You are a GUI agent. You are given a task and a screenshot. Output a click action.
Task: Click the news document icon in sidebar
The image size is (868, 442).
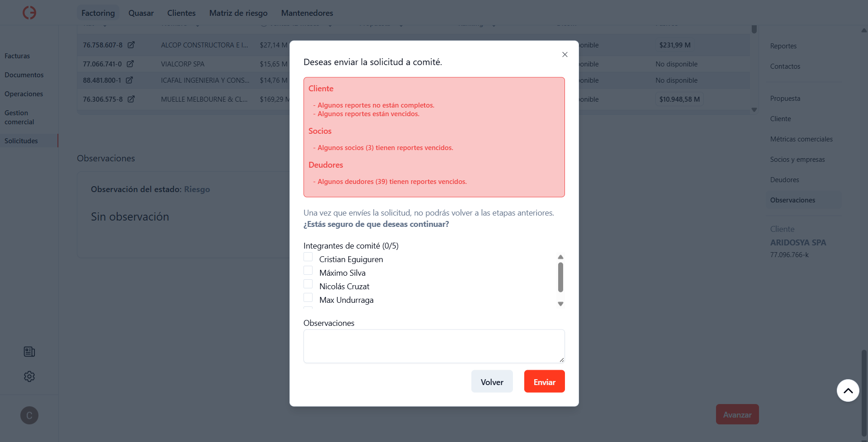[x=29, y=352]
